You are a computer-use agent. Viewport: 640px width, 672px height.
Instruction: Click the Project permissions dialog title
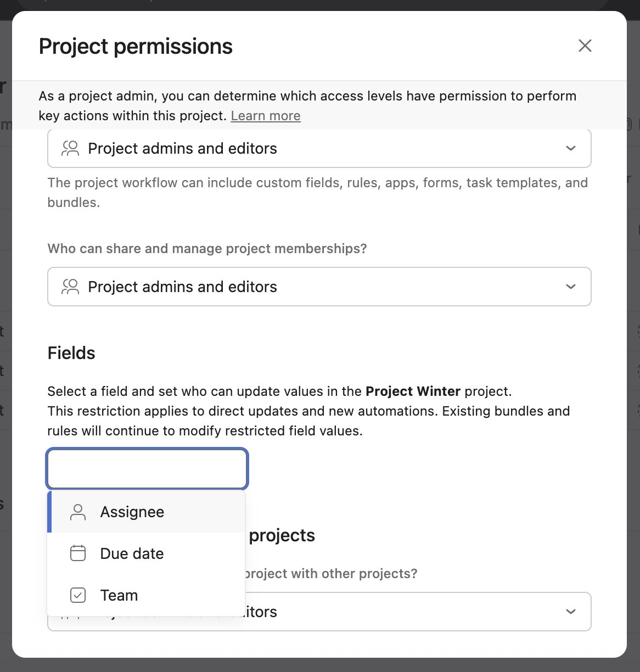tap(136, 46)
